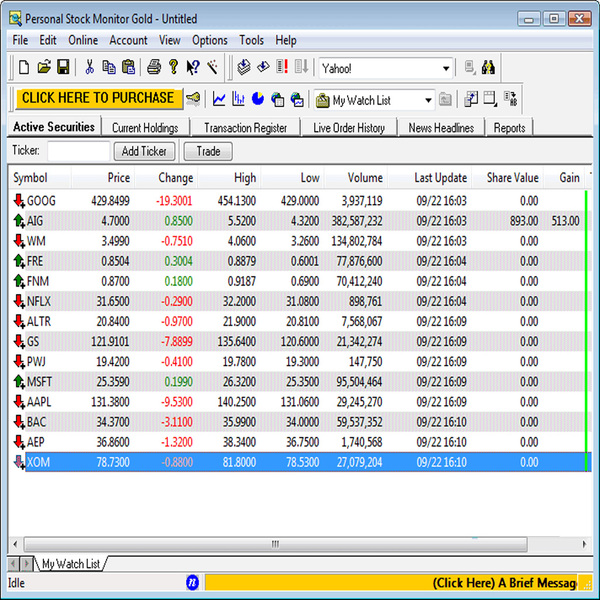Screen dimensions: 600x600
Task: Switch to the Current Holdings tab
Action: coord(145,128)
